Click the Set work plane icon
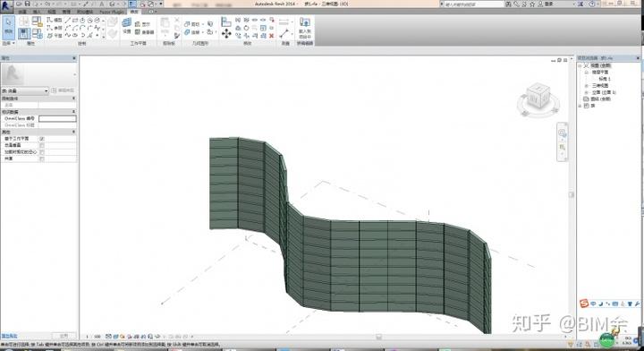This screenshot has width=644, height=351. point(126,26)
